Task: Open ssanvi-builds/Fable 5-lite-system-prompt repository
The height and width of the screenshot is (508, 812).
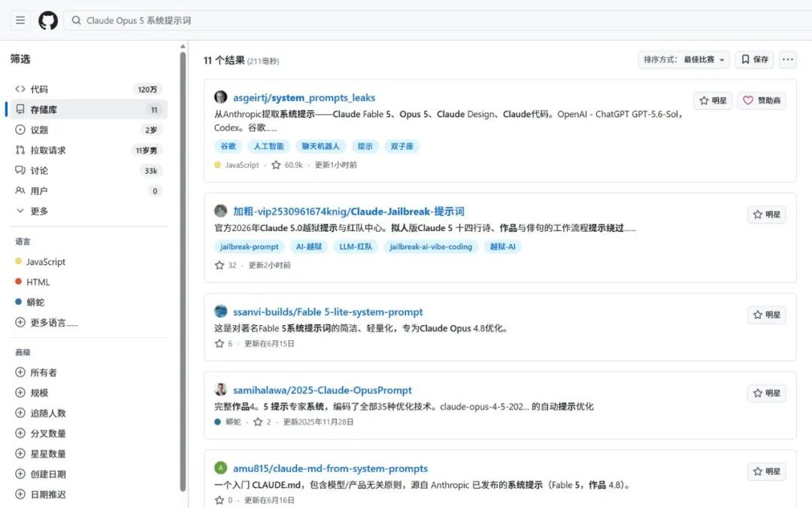Action: pos(328,312)
